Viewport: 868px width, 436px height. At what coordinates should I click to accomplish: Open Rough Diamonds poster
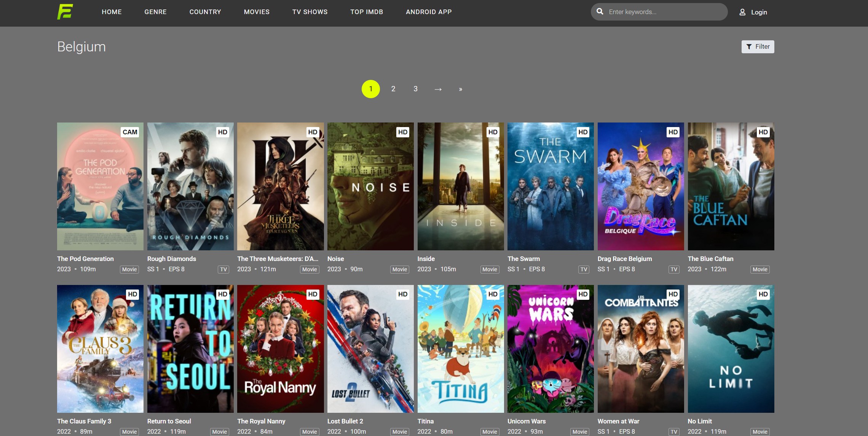point(190,186)
